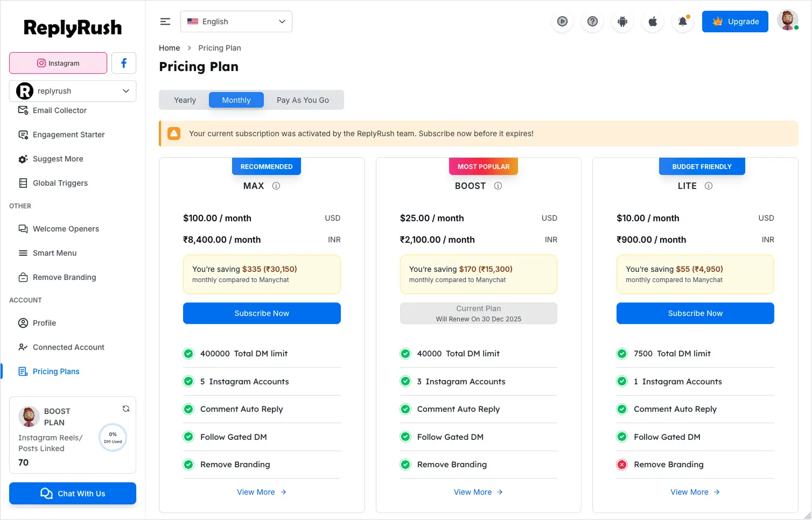Image resolution: width=812 pixels, height=520 pixels.
Task: Open Chat With Us
Action: [x=73, y=494]
